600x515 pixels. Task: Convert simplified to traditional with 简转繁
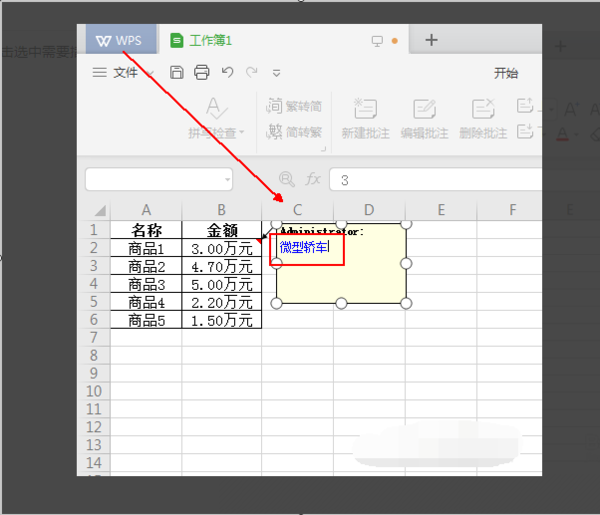pos(294,132)
